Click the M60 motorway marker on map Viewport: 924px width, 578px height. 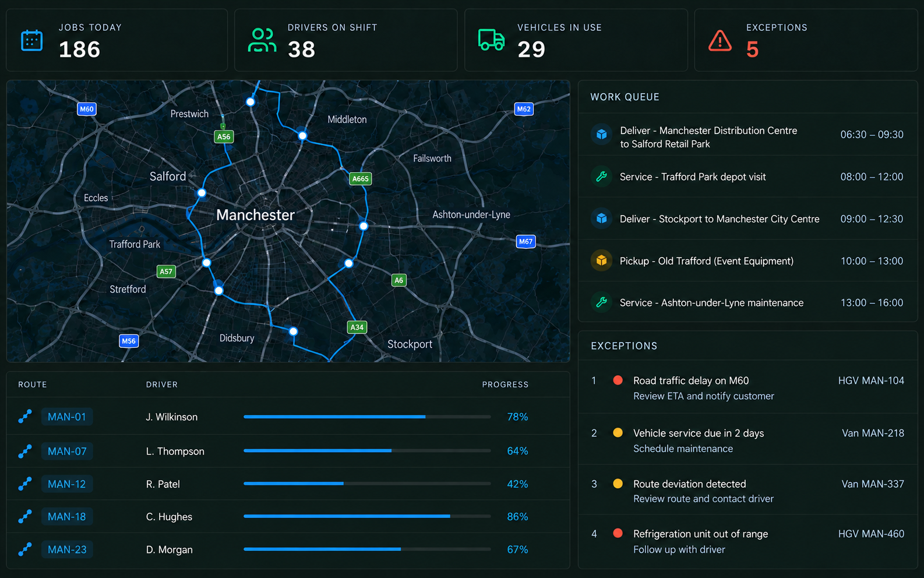pyautogui.click(x=87, y=109)
